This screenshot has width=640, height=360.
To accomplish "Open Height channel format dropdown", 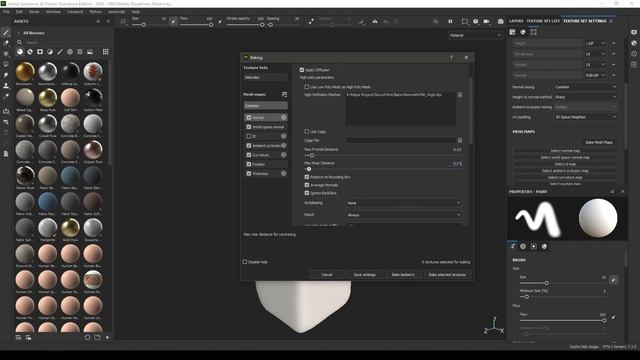I will click(595, 43).
